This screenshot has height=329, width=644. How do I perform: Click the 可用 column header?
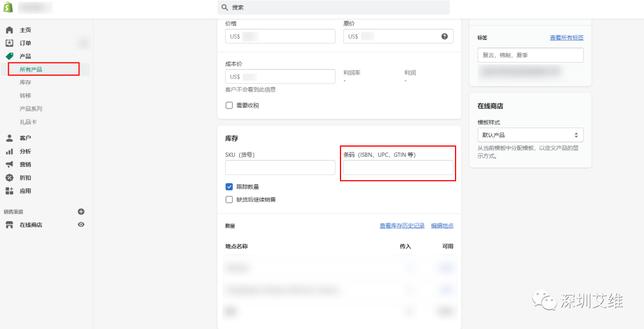448,246
